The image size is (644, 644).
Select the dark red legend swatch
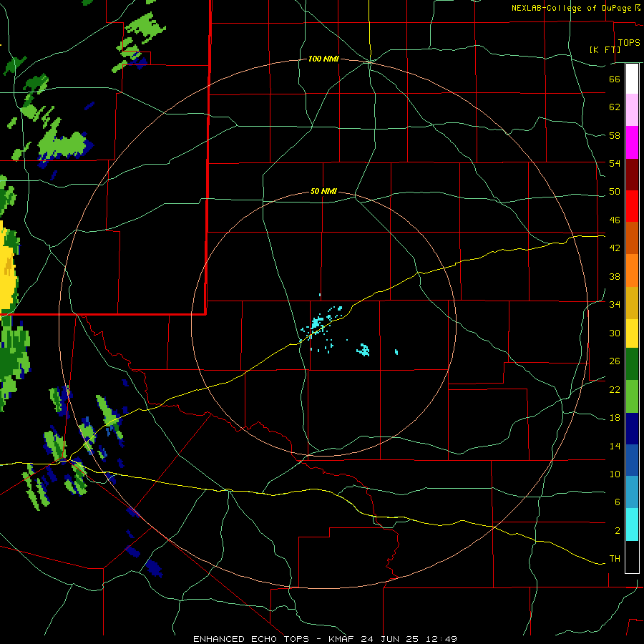click(x=632, y=175)
